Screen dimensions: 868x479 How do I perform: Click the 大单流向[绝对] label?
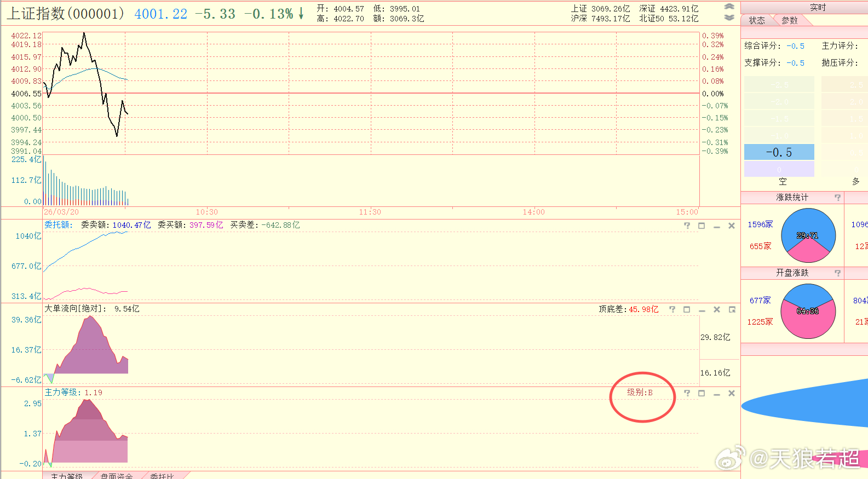point(76,309)
